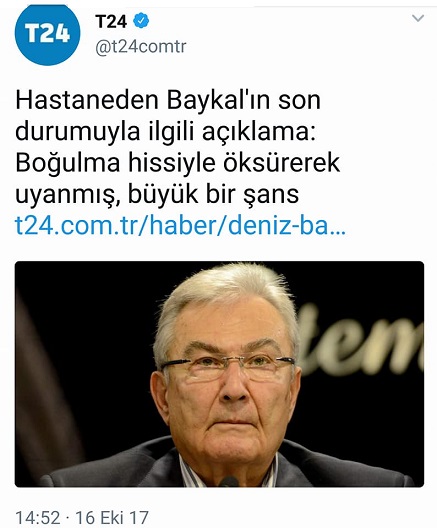The height and width of the screenshot is (528, 437).
Task: Enlarge the attached news photo
Action: click(219, 374)
